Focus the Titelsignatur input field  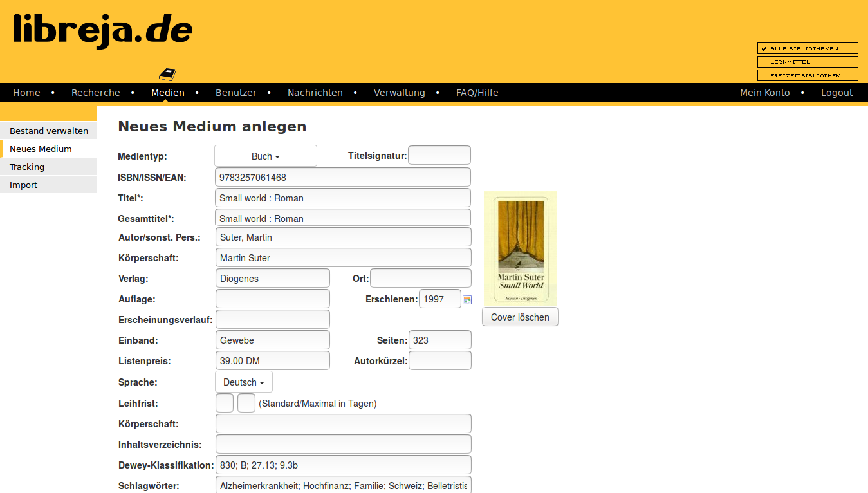tap(439, 156)
